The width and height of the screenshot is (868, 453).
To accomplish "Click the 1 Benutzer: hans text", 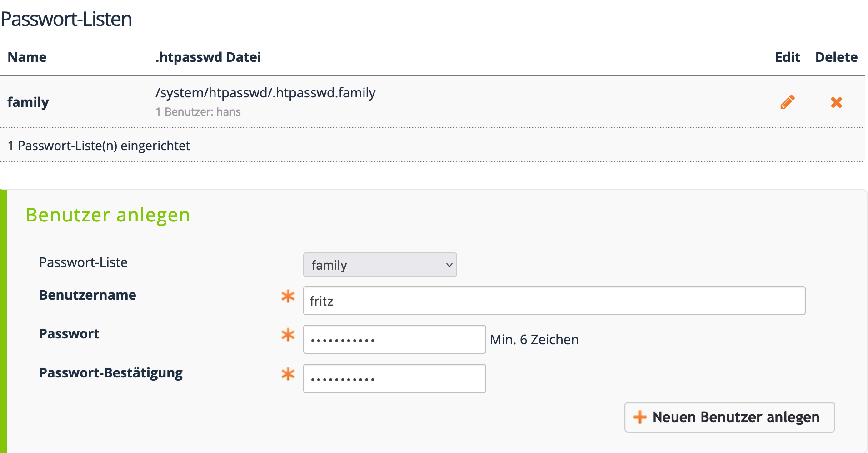I will 198,112.
